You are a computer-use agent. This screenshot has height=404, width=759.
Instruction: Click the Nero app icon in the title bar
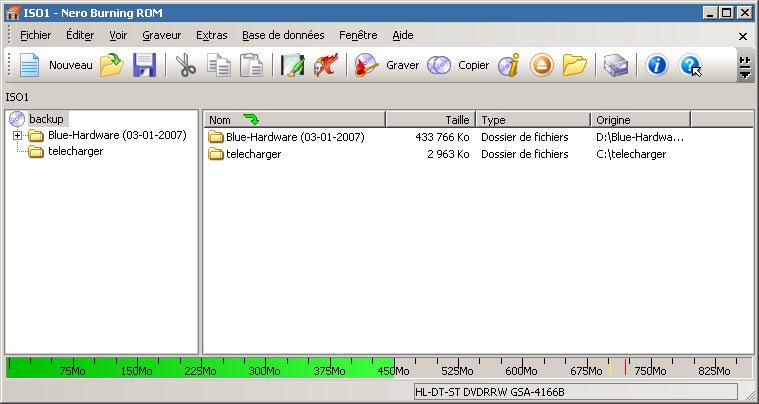(13, 13)
